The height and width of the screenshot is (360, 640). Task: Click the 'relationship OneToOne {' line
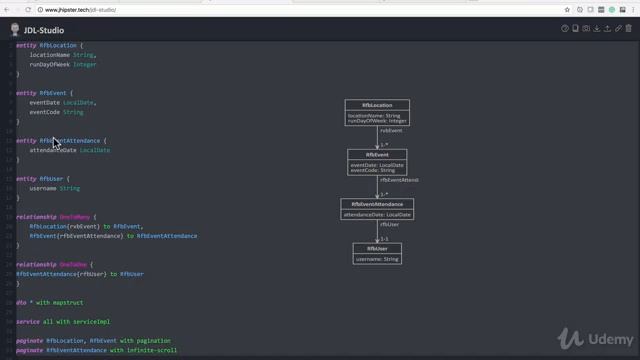coord(55,264)
